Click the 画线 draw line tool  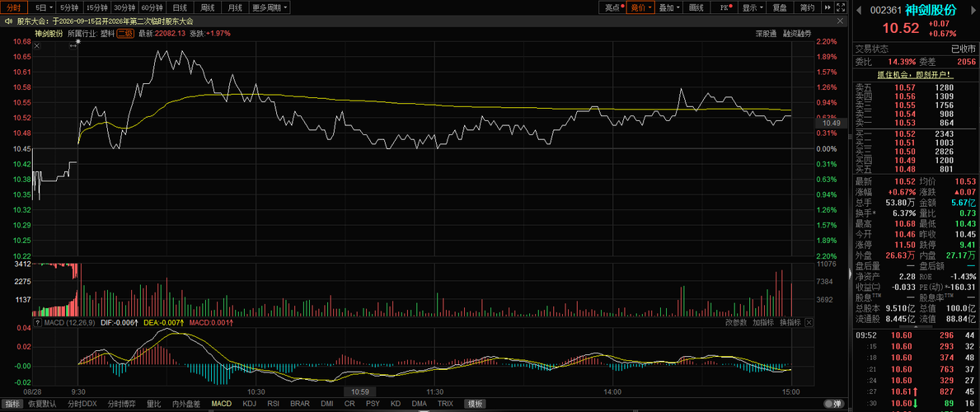click(696, 7)
